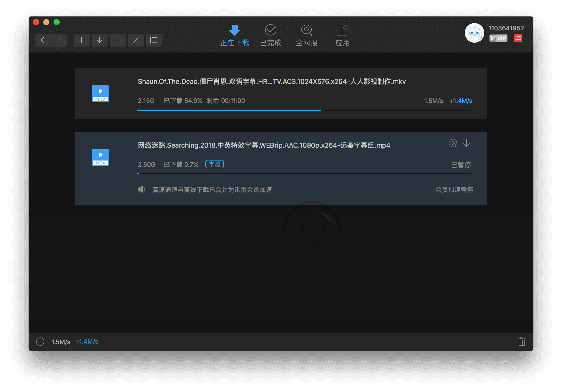
Task: Click the forward navigation arrow
Action: pos(60,40)
